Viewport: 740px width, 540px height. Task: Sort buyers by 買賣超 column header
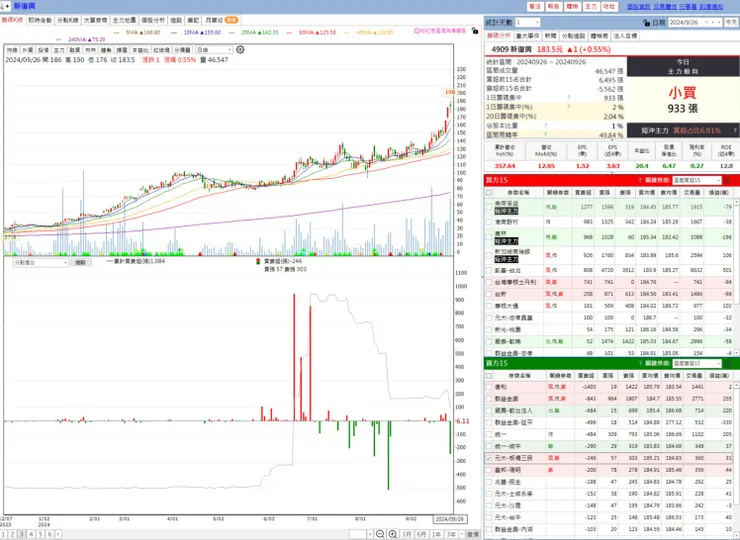pos(583,193)
